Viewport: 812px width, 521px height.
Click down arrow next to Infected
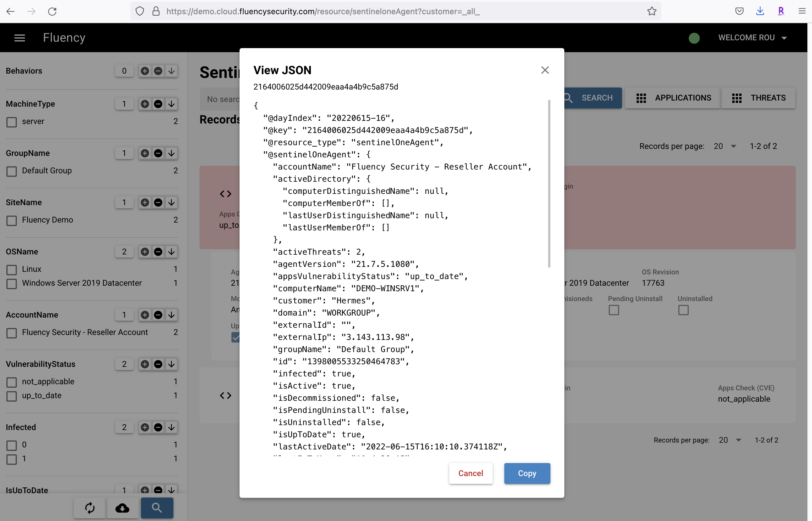[171, 427]
